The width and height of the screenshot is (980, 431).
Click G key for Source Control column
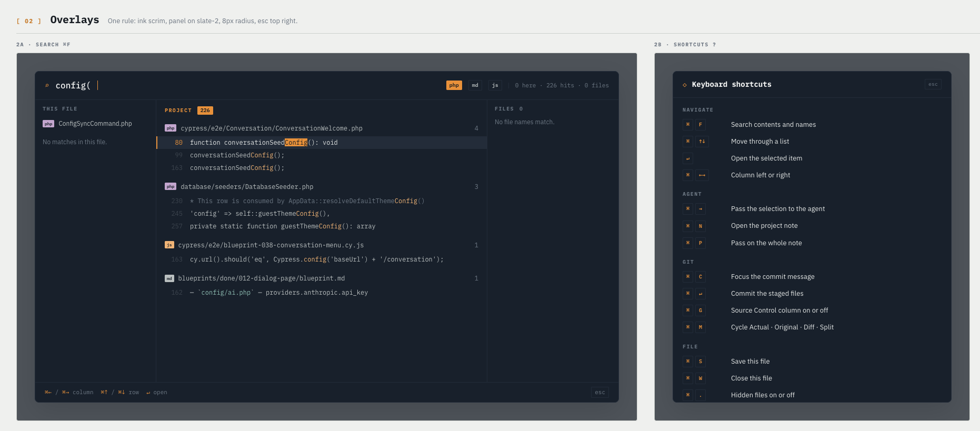click(x=701, y=310)
